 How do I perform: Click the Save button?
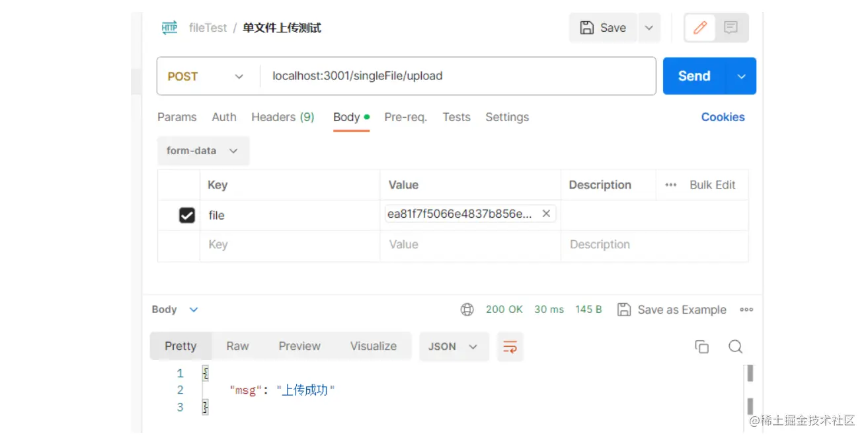603,28
